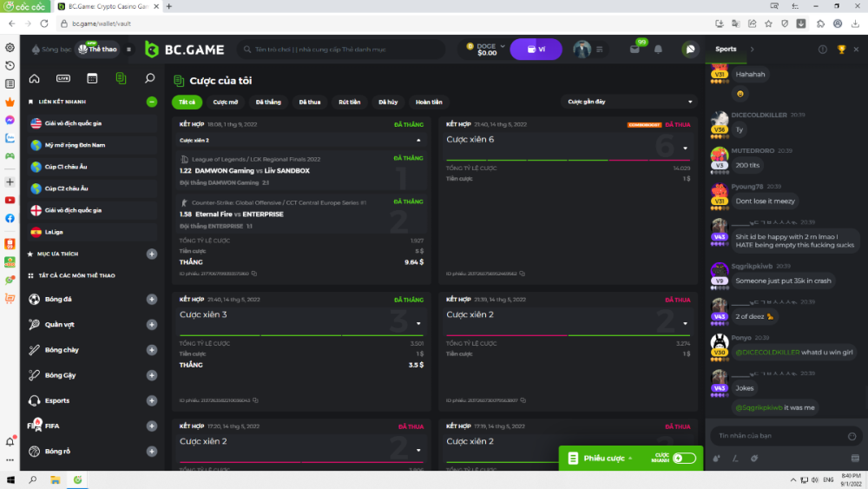
Task: Open the LIVE matches icon in sidebar
Action: click(x=63, y=78)
